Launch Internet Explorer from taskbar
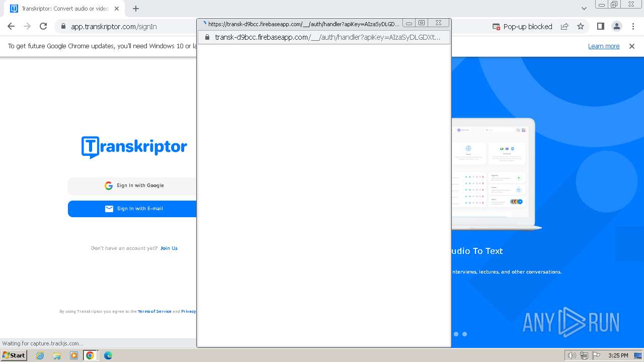Screen dimensions: 644x362 [40, 355]
